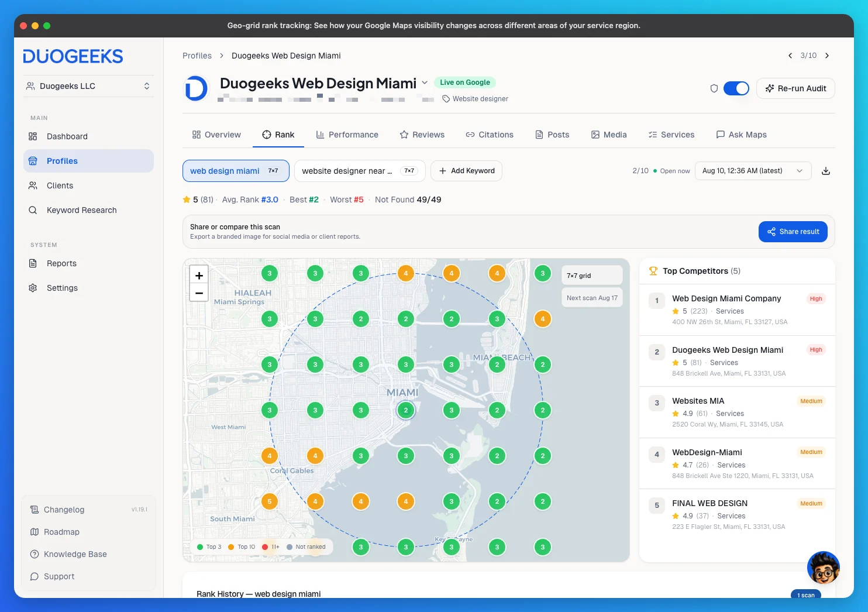
Task: Click the 7×7 grid label on map
Action: pyautogui.click(x=592, y=276)
